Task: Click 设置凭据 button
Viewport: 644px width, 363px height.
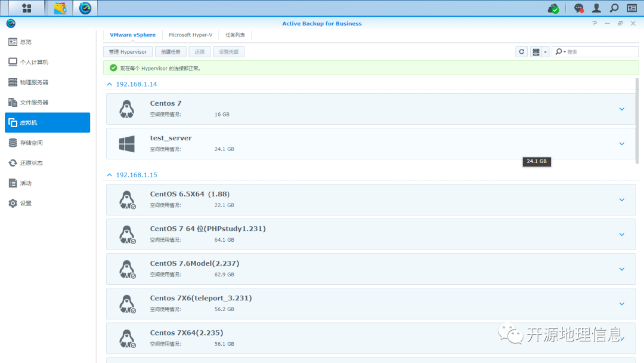Action: tap(229, 52)
